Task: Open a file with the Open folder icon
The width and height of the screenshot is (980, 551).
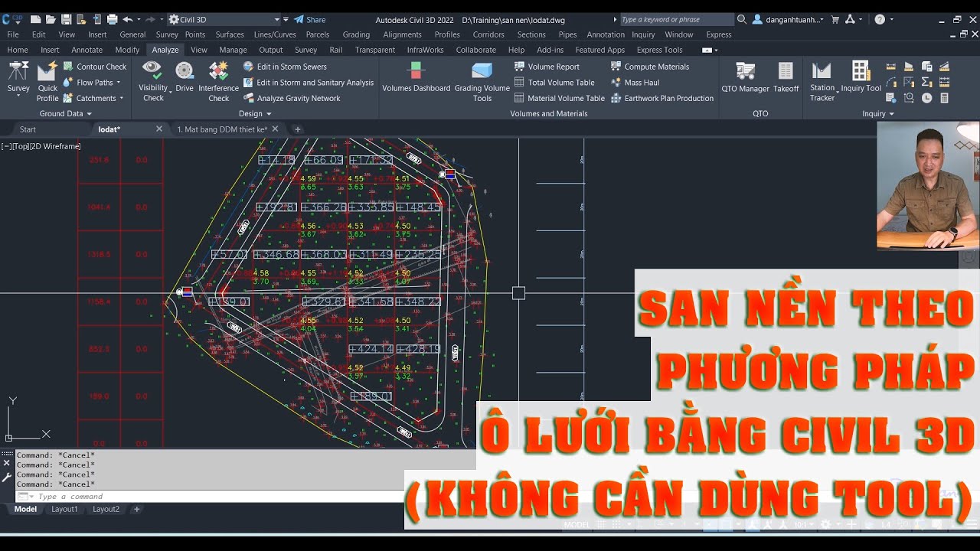Action: [51, 19]
